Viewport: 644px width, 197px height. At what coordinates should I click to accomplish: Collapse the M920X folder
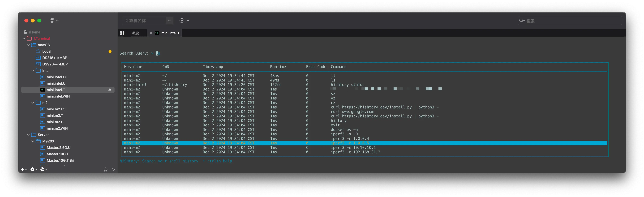tap(33, 141)
